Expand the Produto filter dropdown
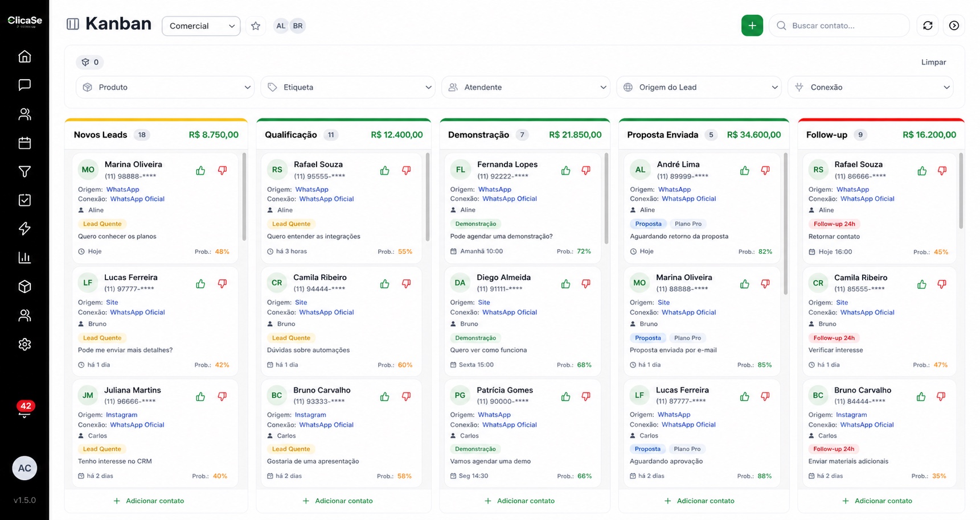Viewport: 980px width, 520px height. pyautogui.click(x=165, y=87)
